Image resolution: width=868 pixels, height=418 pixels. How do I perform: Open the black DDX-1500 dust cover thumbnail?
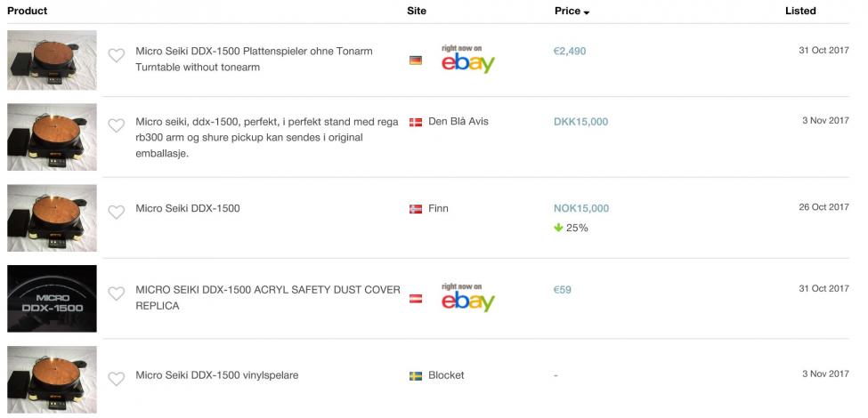[x=52, y=299]
